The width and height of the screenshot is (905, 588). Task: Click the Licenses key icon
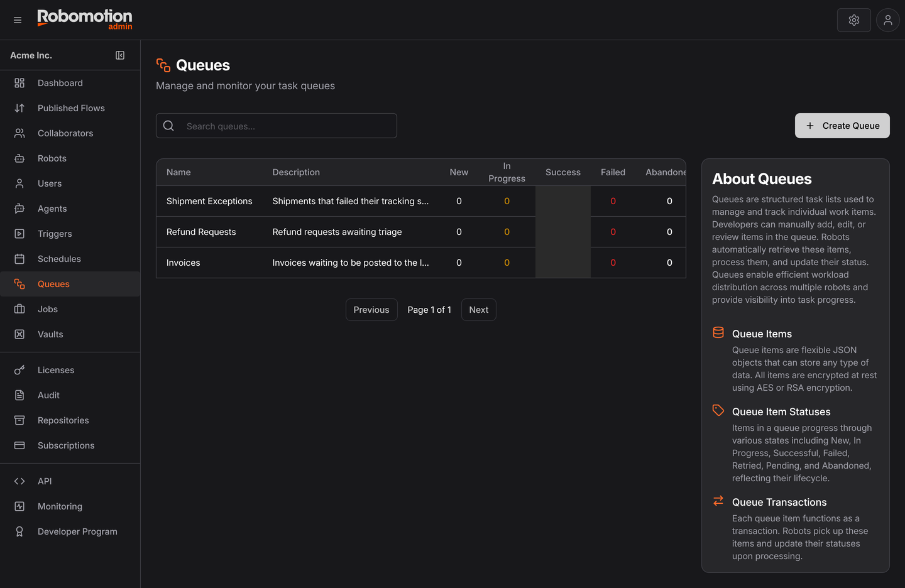[x=19, y=370]
